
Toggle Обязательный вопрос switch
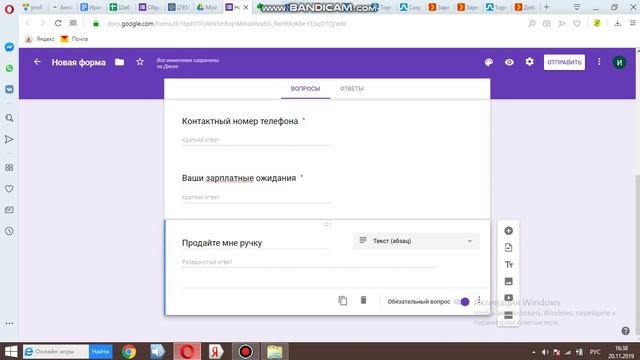pyautogui.click(x=462, y=302)
